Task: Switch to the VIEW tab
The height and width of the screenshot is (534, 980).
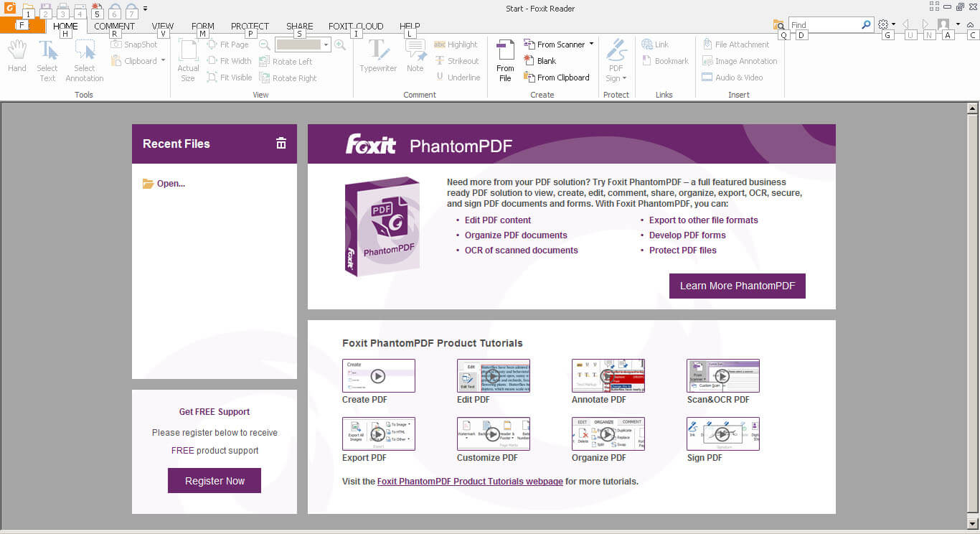Action: click(x=163, y=26)
